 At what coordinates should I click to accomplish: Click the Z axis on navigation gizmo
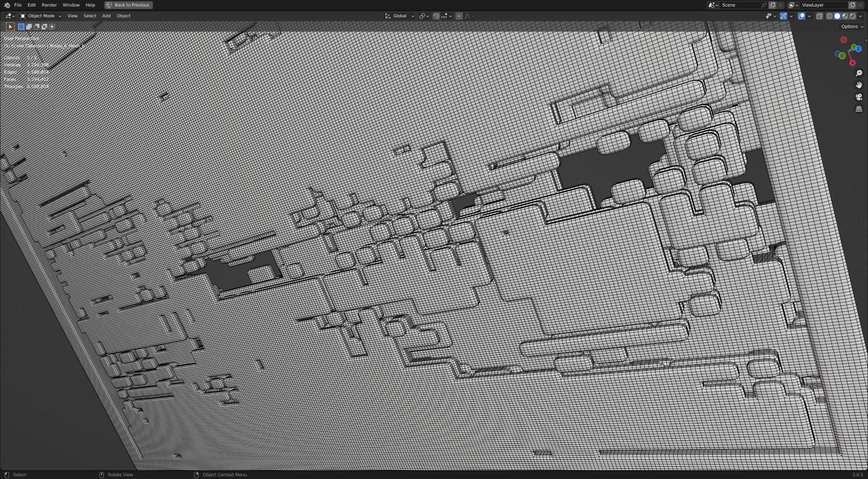pos(858,49)
